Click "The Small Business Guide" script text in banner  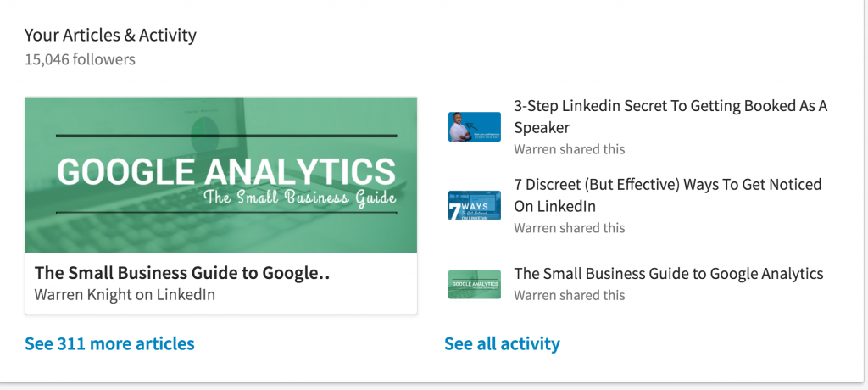[x=299, y=198]
